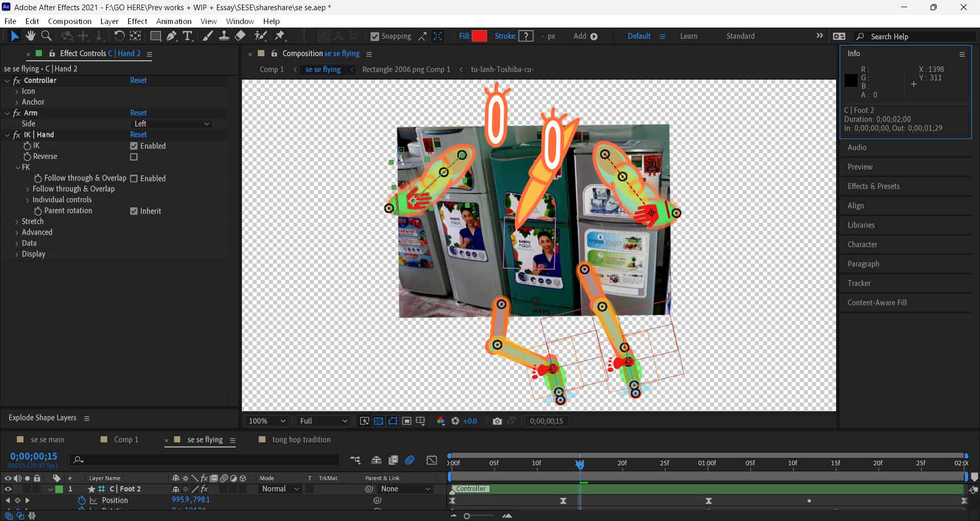Reset the Controller effect
The width and height of the screenshot is (980, 521).
point(138,80)
